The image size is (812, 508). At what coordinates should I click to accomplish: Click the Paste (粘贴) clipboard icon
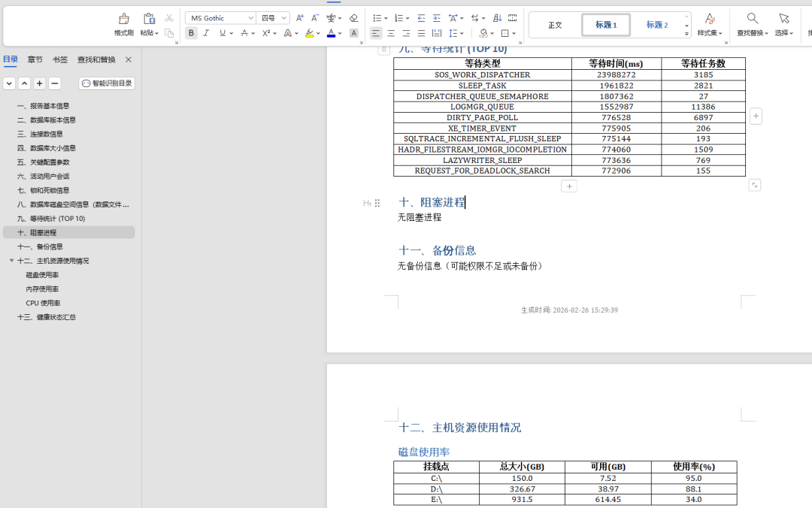[149, 19]
